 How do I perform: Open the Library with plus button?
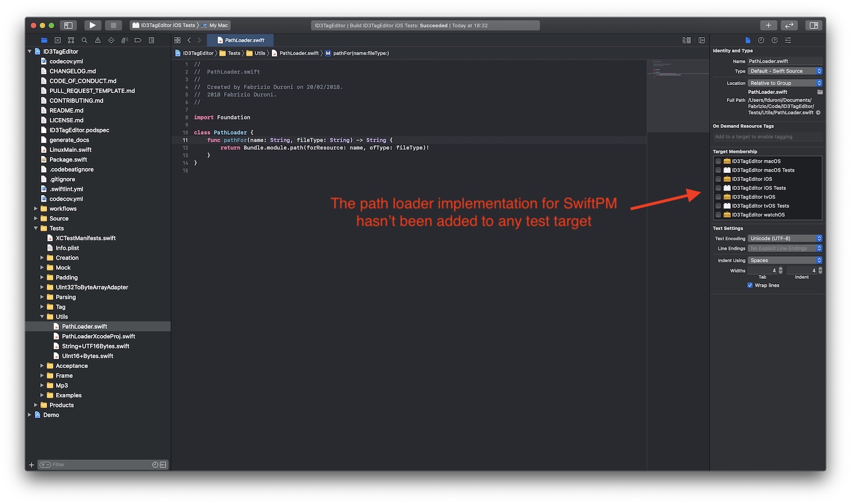768,26
